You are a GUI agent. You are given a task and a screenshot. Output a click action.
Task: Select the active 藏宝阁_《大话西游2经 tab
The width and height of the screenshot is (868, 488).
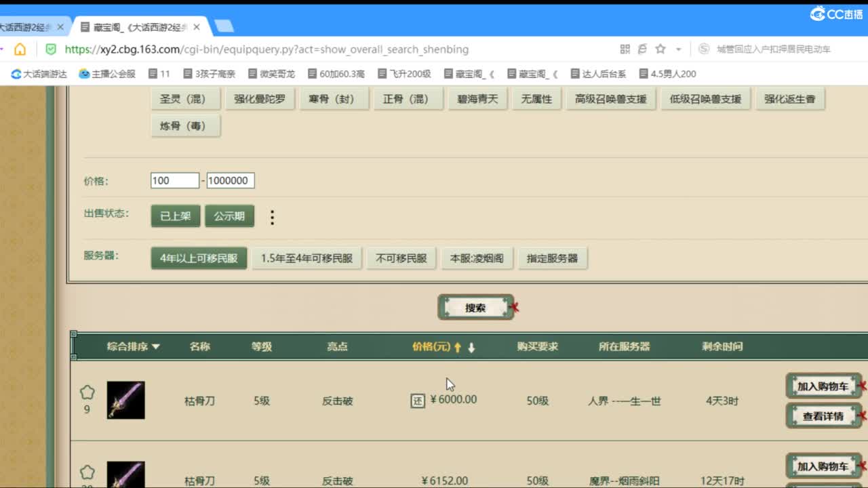(138, 27)
